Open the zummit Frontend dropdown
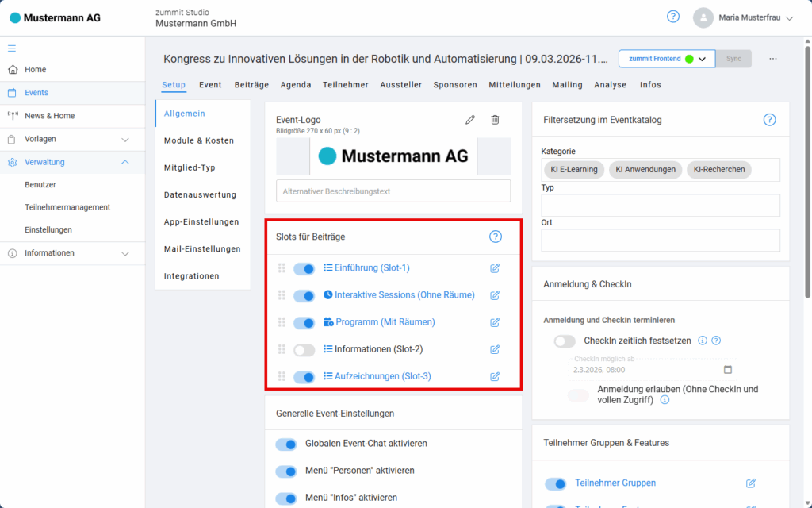Screen dimensions: 812x508 point(702,59)
